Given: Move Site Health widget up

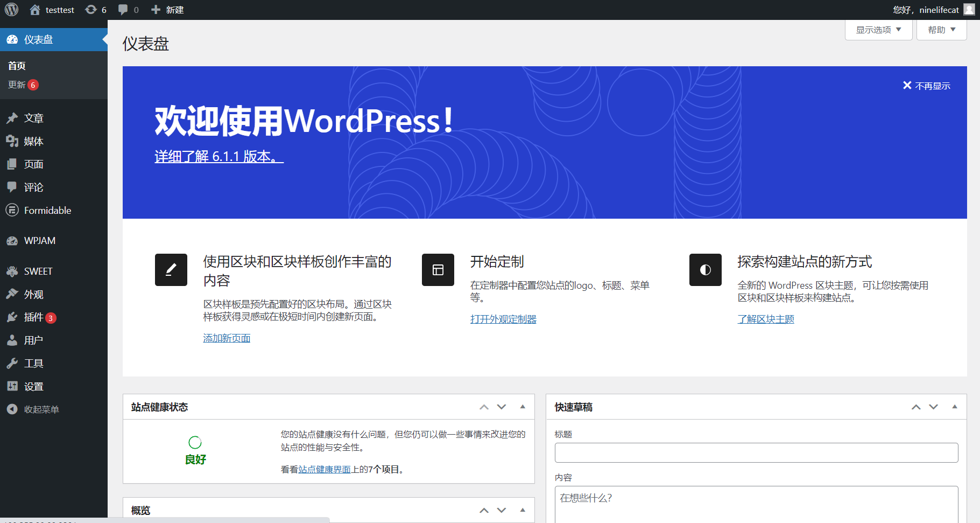Looking at the screenshot, I should [x=484, y=407].
